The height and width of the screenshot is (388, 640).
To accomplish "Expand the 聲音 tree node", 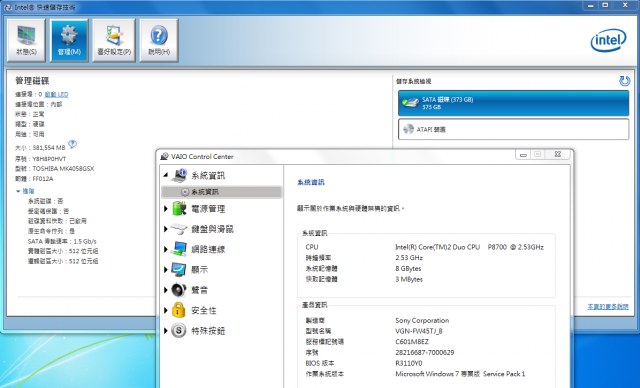I will [166, 290].
